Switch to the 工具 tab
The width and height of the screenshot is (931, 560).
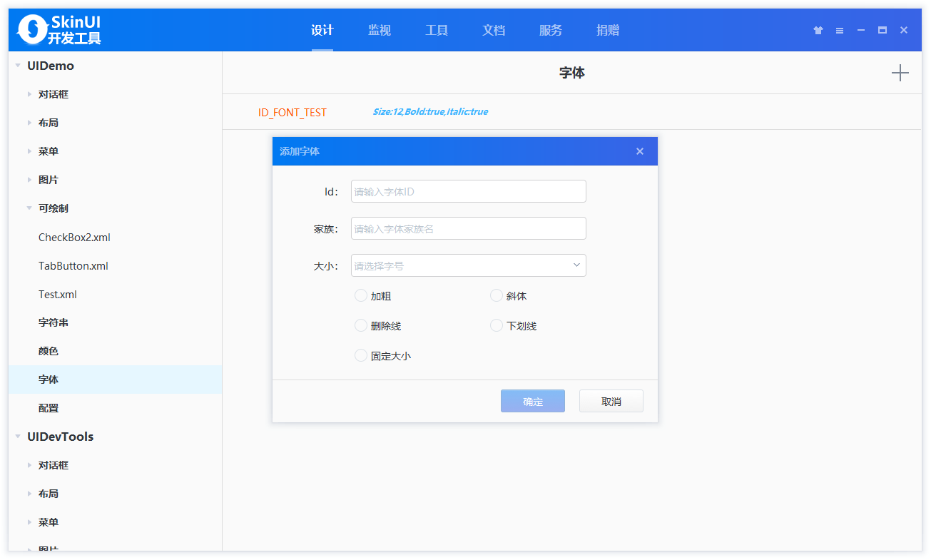coord(437,30)
